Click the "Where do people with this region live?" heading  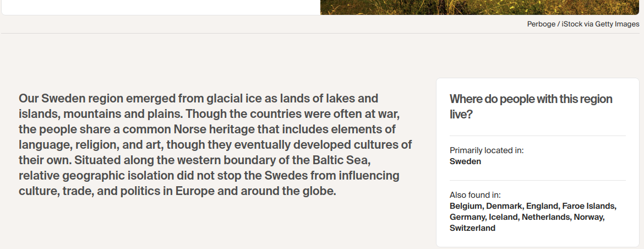531,106
